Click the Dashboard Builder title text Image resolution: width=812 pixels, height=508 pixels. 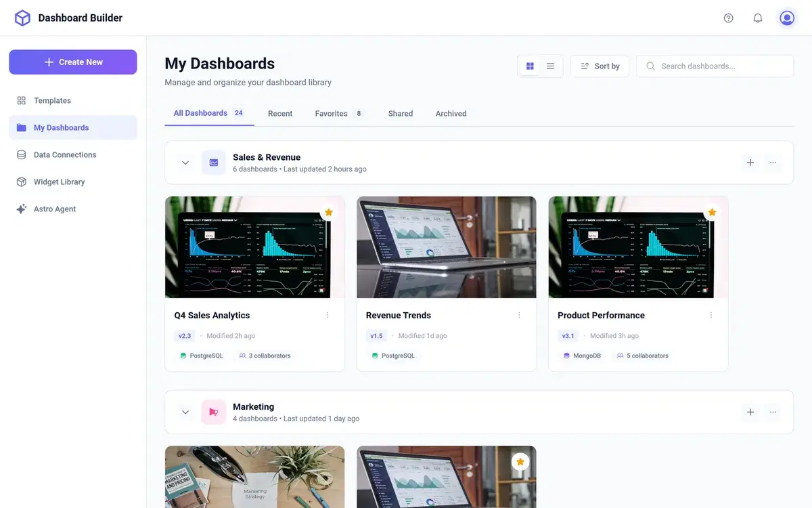[81, 18]
